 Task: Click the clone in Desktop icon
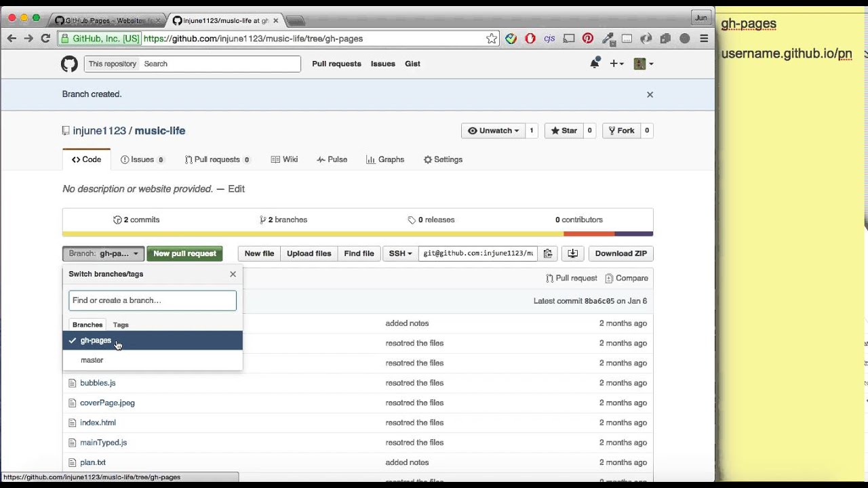(x=572, y=253)
